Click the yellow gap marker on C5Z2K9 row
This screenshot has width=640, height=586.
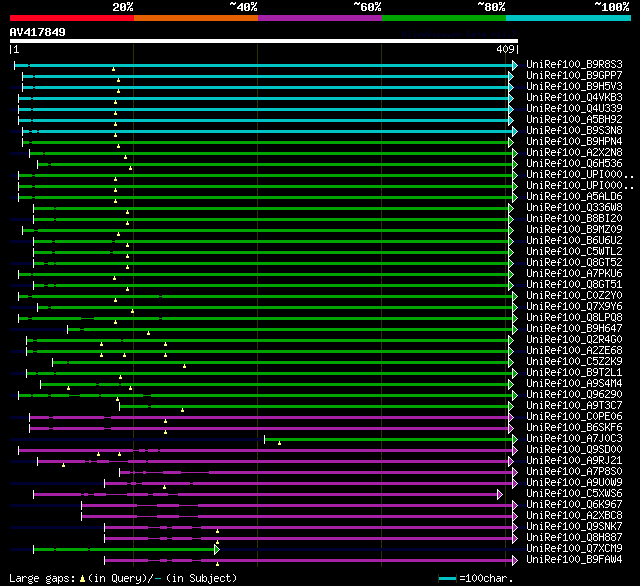184,366
